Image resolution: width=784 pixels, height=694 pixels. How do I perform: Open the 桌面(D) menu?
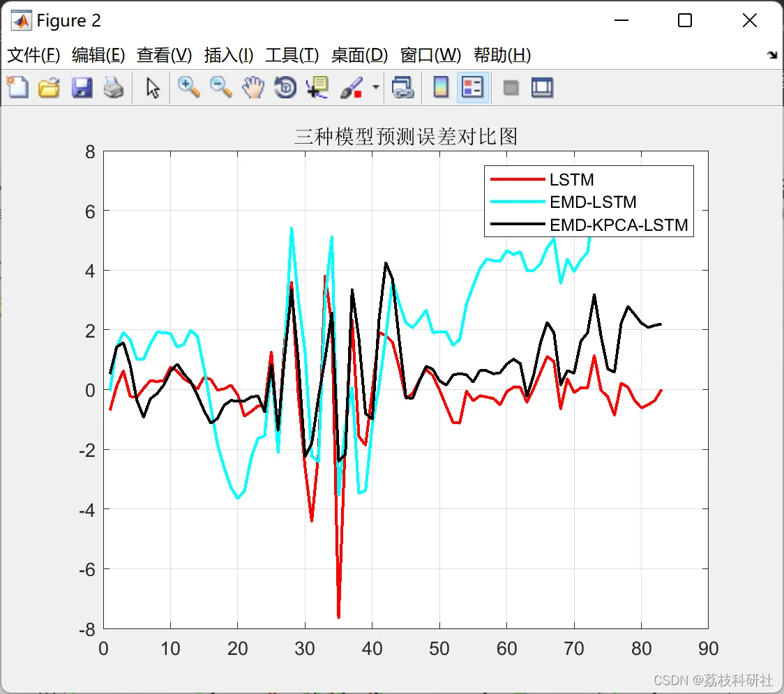(359, 55)
